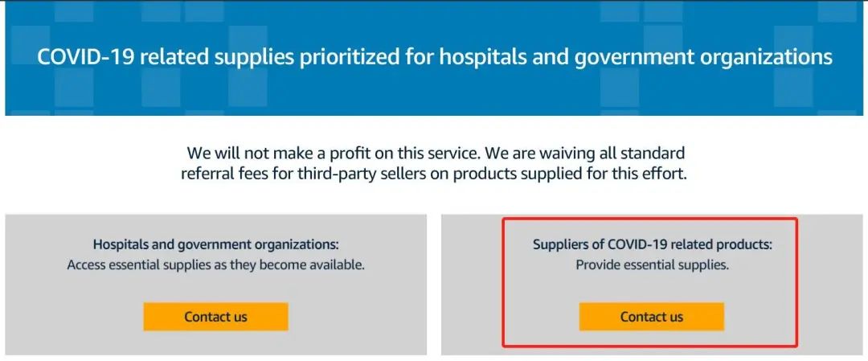
Task: Click the word "Suppliers" in the right card
Action: 562,244
